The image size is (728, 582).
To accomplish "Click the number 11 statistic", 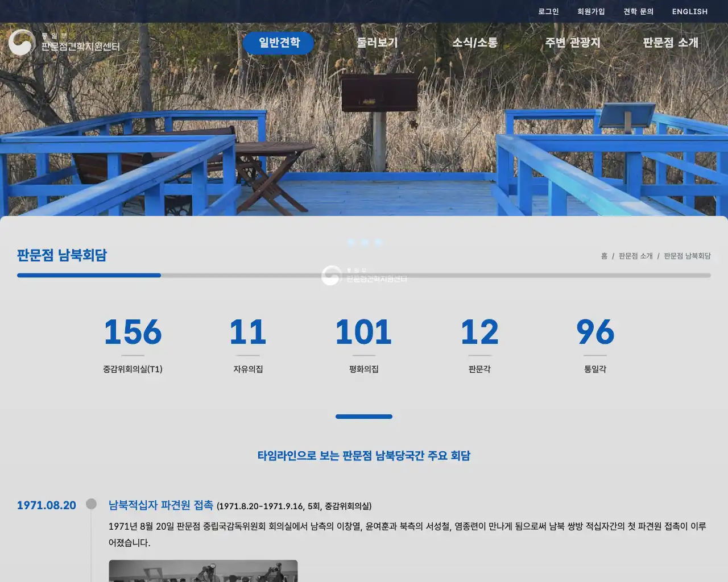I will [248, 332].
